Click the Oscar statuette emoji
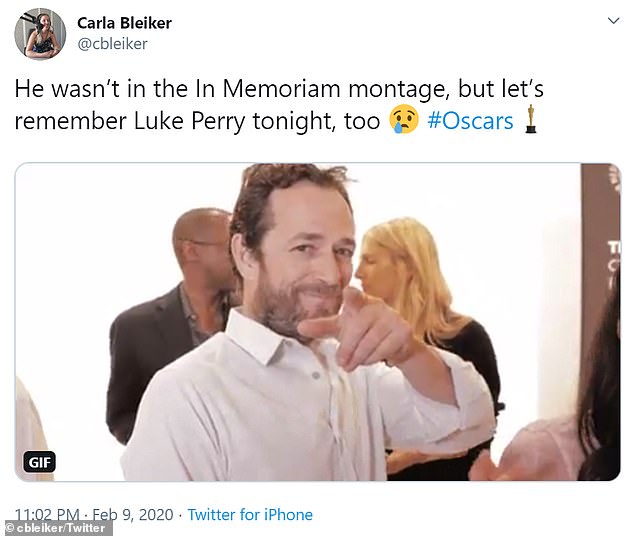The width and height of the screenshot is (634, 536). [x=530, y=119]
